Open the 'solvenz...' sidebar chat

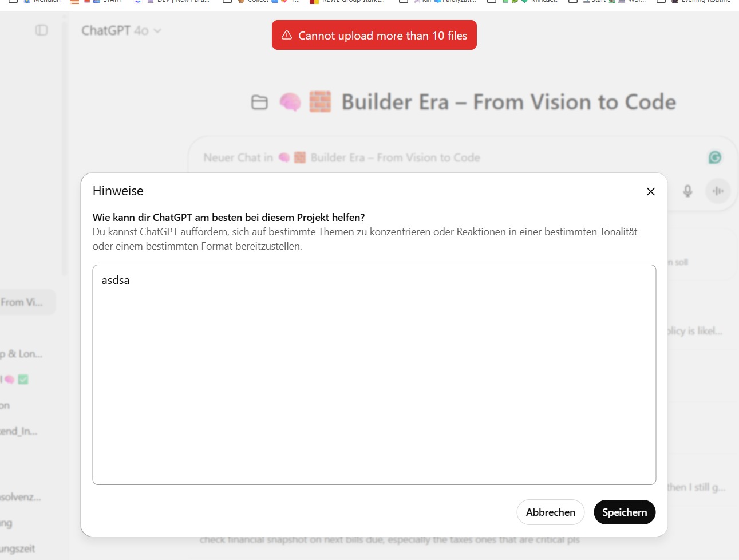[x=21, y=497]
